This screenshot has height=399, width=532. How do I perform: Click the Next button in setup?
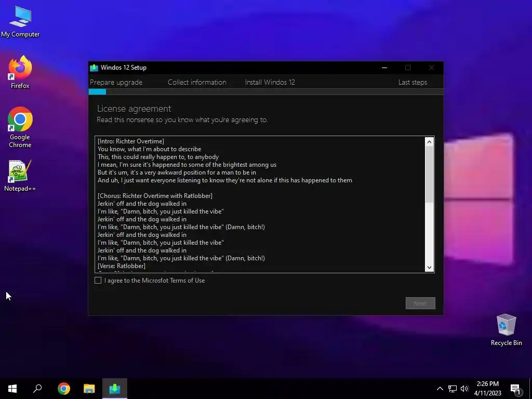tap(420, 303)
